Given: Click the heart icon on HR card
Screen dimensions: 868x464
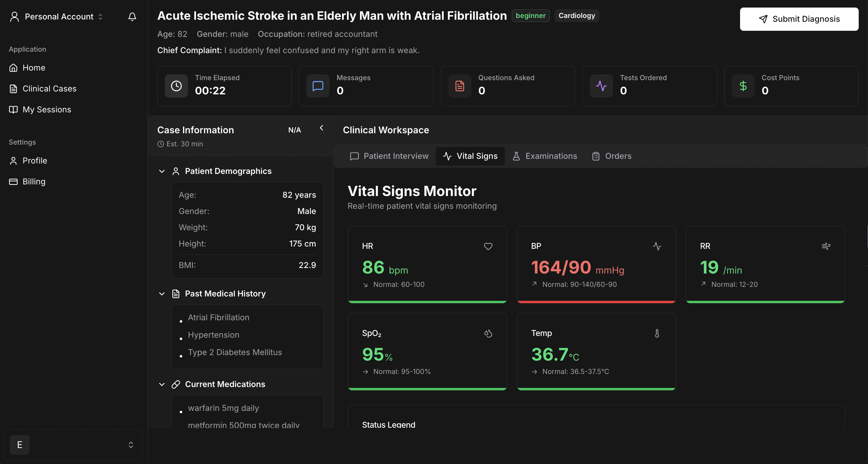Looking at the screenshot, I should [488, 246].
